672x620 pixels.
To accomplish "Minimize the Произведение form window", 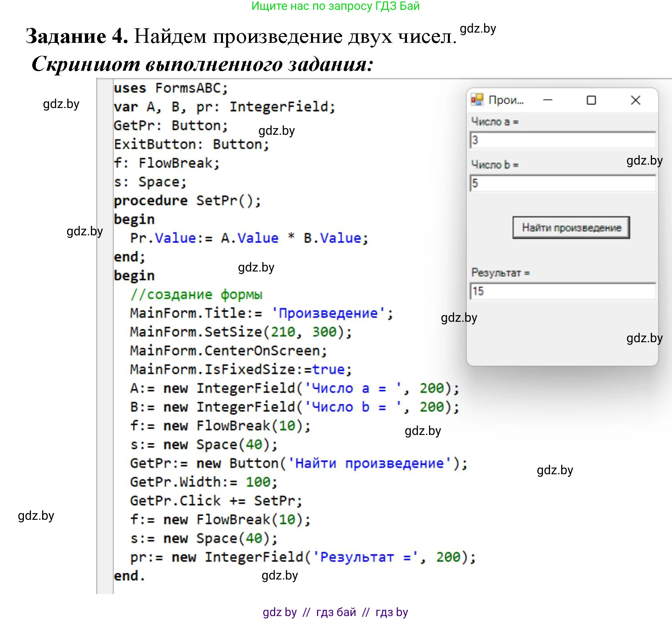I will [548, 100].
